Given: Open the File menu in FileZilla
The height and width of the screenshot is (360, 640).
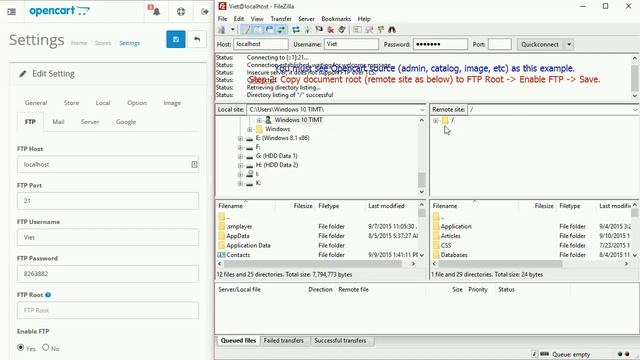Looking at the screenshot, I should pos(222,19).
